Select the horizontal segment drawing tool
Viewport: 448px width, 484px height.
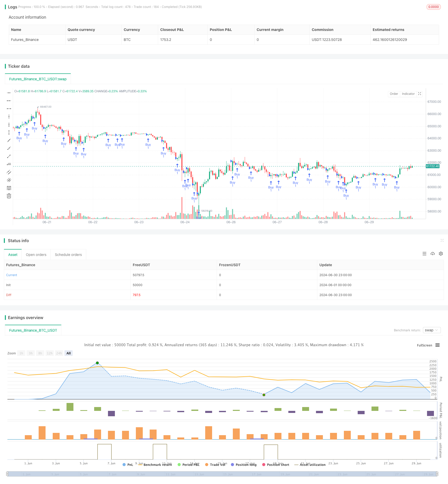click(9, 109)
